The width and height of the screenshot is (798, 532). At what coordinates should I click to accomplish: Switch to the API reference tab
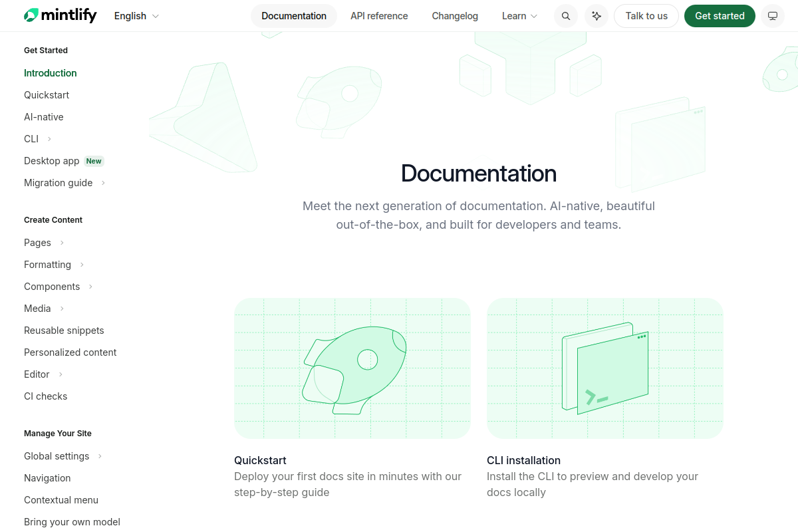pyautogui.click(x=379, y=16)
